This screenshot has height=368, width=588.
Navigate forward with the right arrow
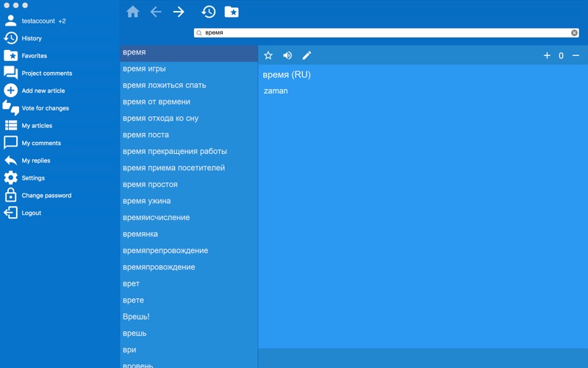[179, 12]
